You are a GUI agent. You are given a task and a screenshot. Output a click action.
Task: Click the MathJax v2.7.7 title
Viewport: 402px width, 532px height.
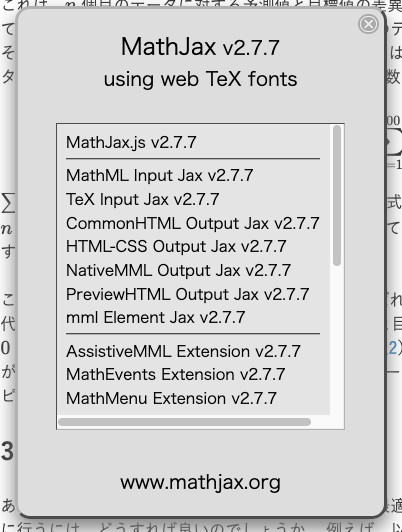click(x=200, y=47)
